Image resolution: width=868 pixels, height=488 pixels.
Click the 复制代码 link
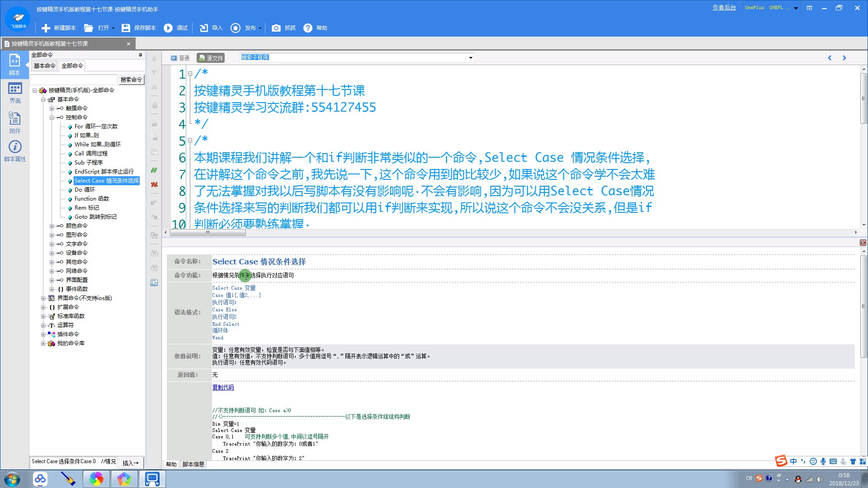[x=224, y=387]
